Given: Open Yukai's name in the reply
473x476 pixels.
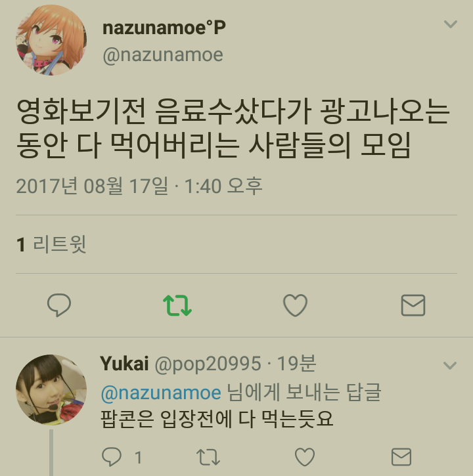Looking at the screenshot, I should tap(124, 364).
